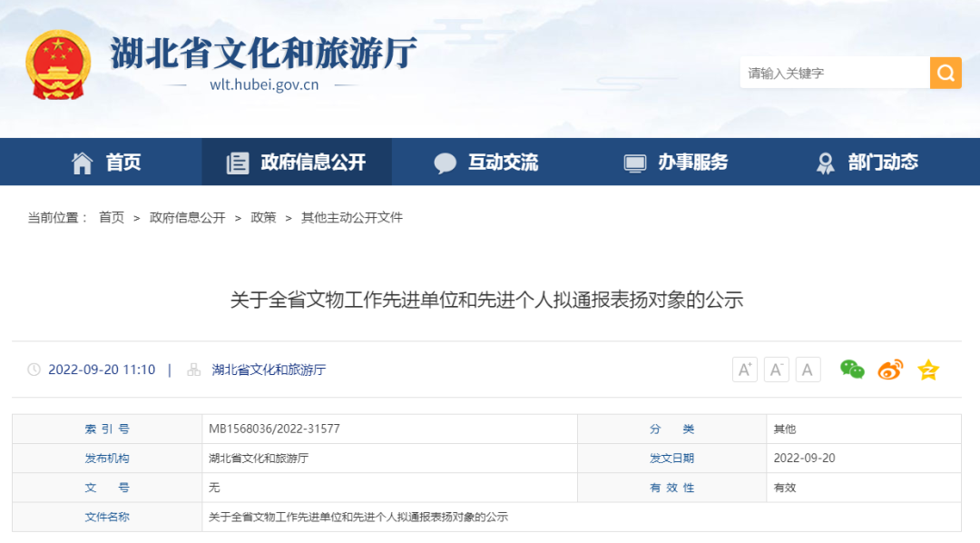Click the 文件名称 value in table
The image size is (980, 543).
tap(358, 517)
